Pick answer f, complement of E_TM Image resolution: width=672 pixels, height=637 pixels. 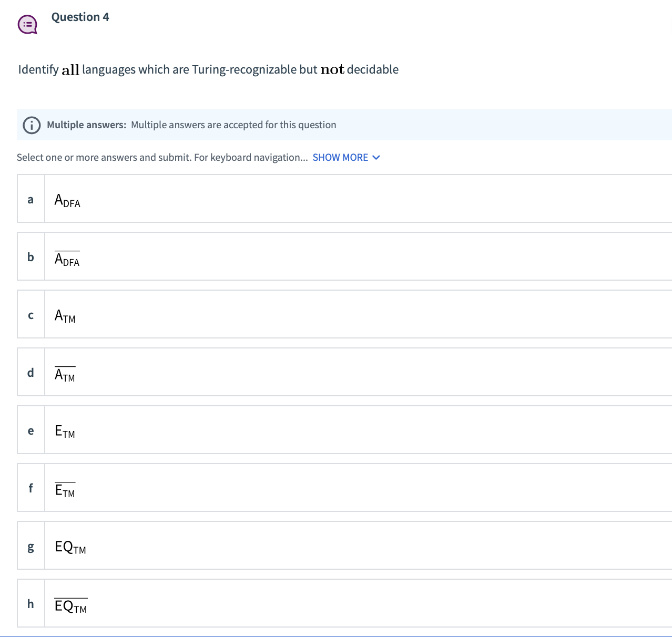[x=344, y=488]
